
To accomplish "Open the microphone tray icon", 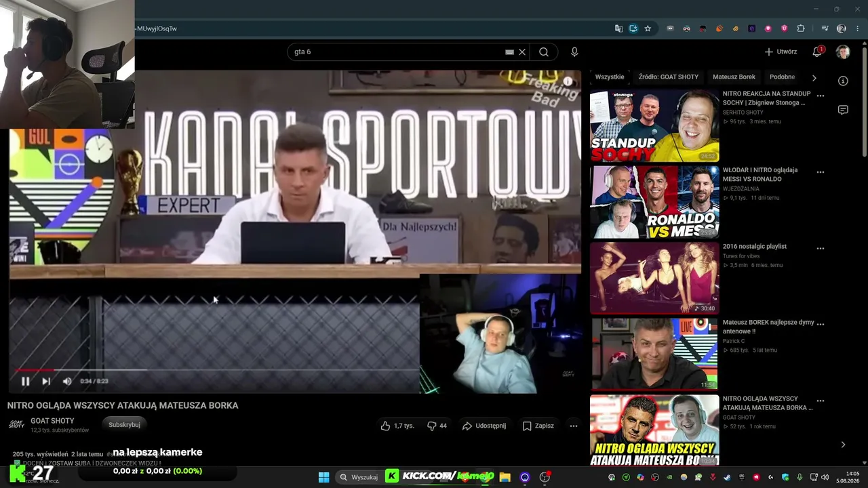I will [800, 477].
